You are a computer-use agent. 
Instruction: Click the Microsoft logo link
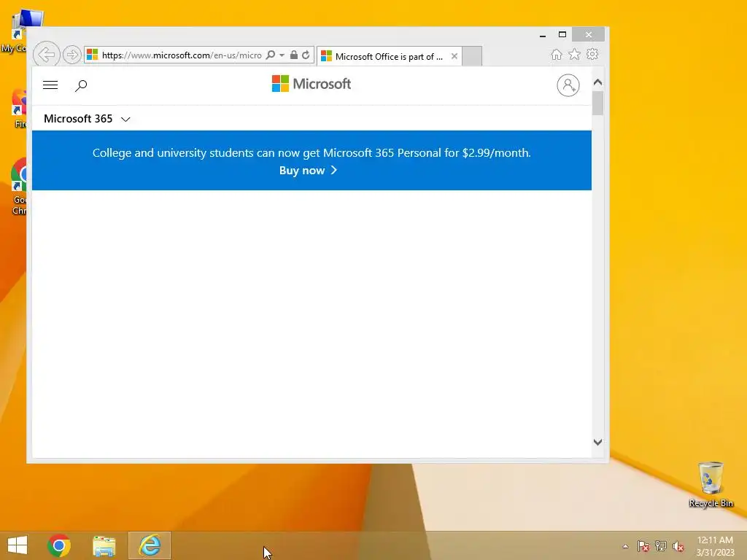311,84
